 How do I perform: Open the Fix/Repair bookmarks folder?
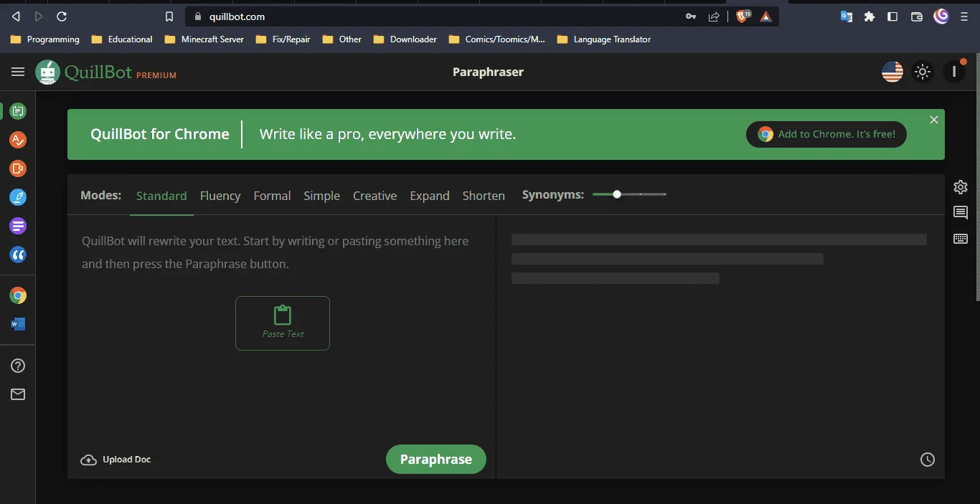(283, 39)
